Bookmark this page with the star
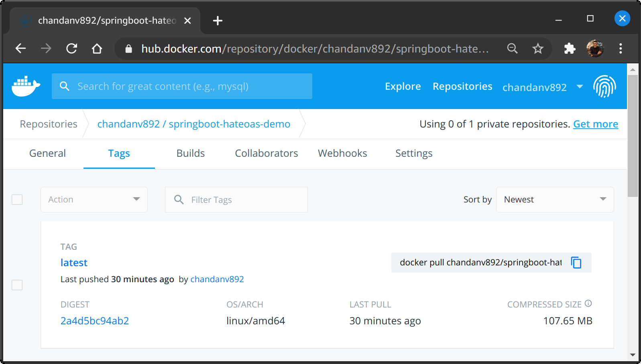Image resolution: width=641 pixels, height=364 pixels. click(538, 49)
